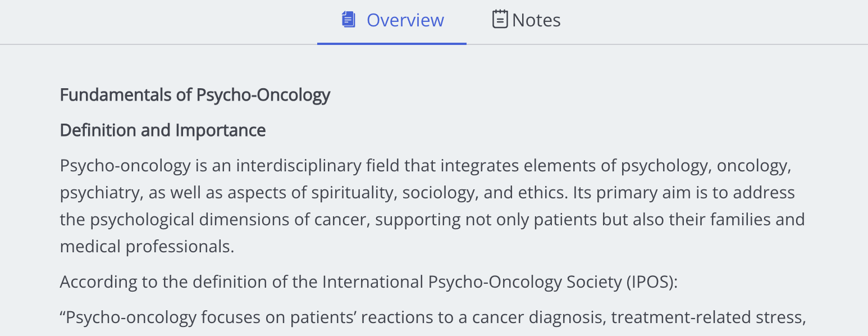The height and width of the screenshot is (336, 868).
Task: Click the heading Fundamentals of Psycho-Oncology
Action: [195, 94]
